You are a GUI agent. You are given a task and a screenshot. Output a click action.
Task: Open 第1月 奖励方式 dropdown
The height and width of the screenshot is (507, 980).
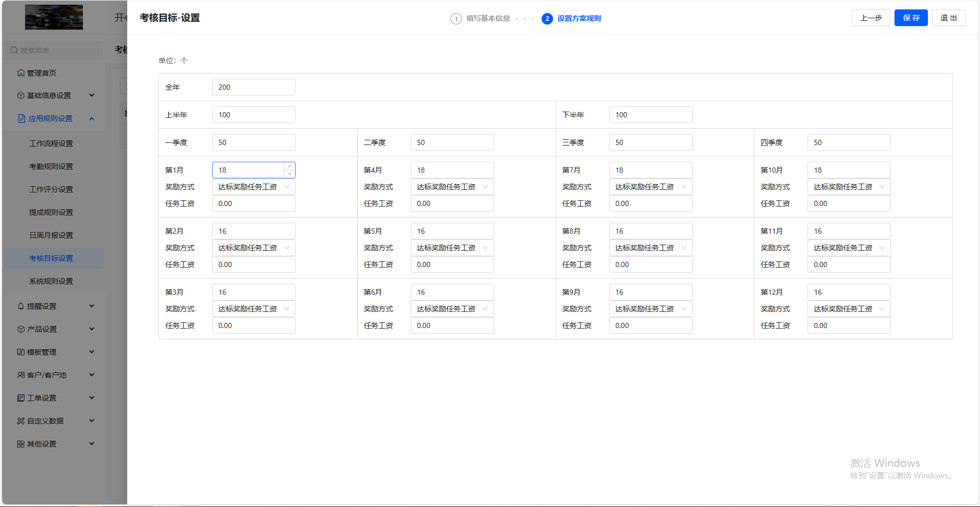tap(254, 187)
